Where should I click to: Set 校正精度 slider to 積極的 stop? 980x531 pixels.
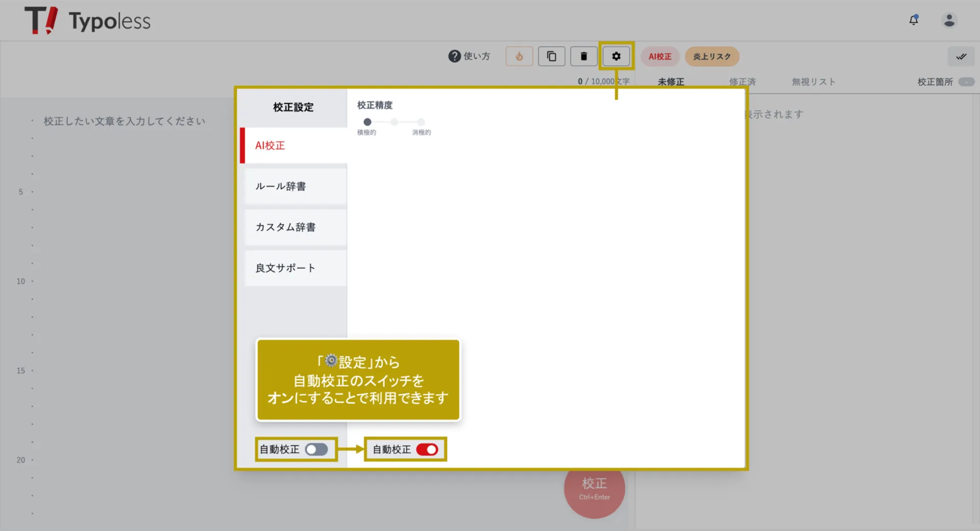click(x=367, y=122)
